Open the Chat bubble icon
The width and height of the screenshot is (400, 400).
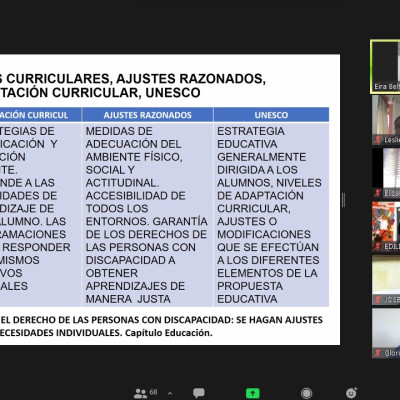tap(199, 393)
